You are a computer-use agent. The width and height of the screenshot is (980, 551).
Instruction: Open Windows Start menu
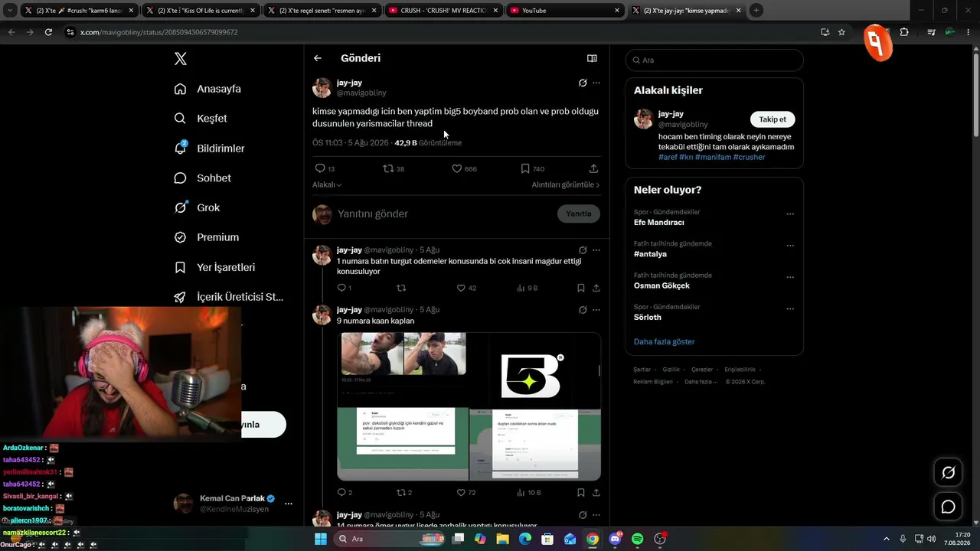[x=321, y=539]
